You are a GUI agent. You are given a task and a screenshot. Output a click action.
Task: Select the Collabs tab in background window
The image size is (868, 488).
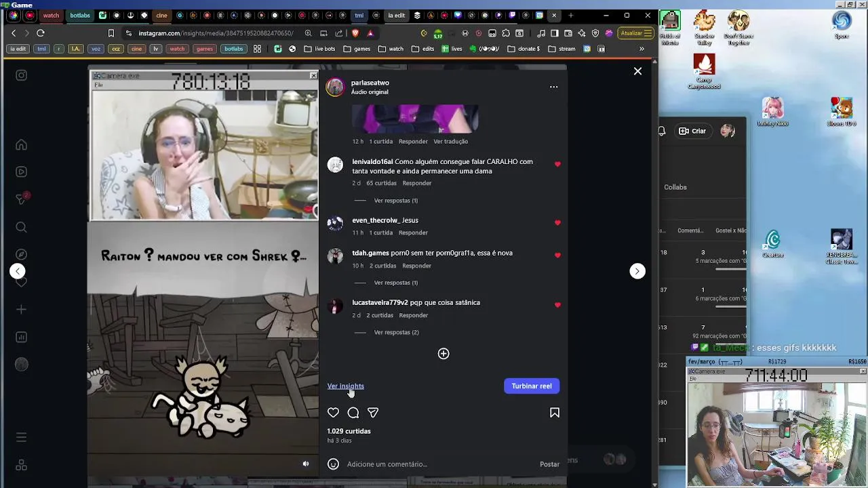click(675, 187)
